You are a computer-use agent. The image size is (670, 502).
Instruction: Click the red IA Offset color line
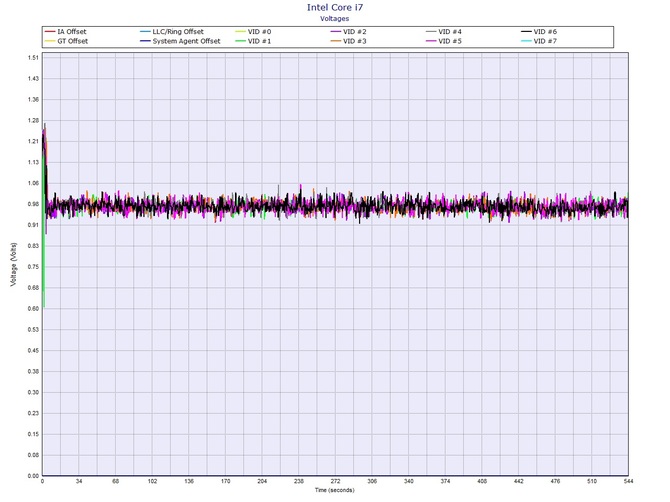coord(50,32)
